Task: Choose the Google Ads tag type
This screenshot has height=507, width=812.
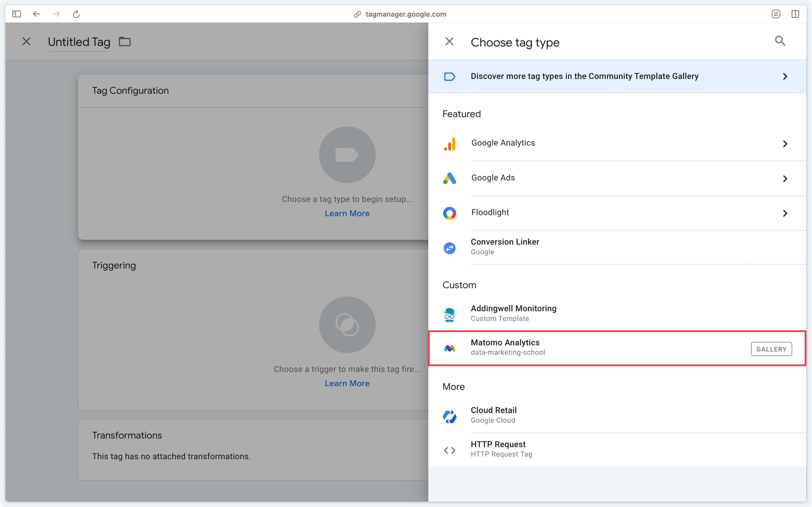Action: [617, 178]
